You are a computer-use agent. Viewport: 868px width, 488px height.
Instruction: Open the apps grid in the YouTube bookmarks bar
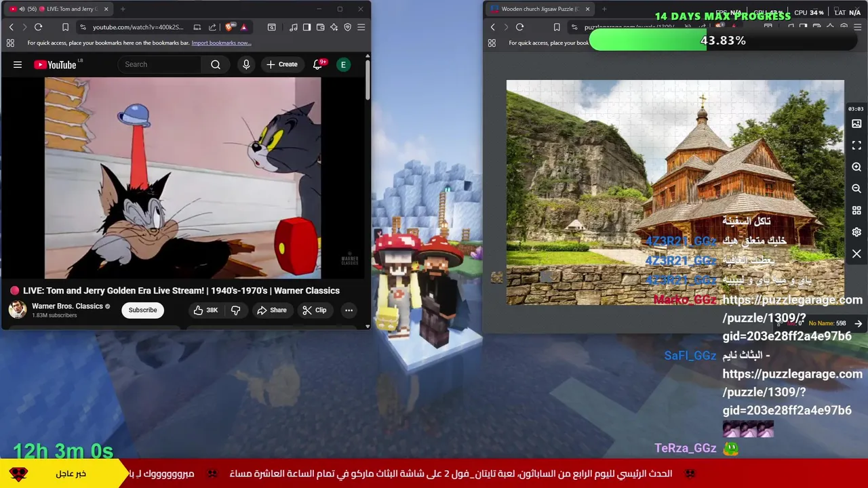click(10, 43)
